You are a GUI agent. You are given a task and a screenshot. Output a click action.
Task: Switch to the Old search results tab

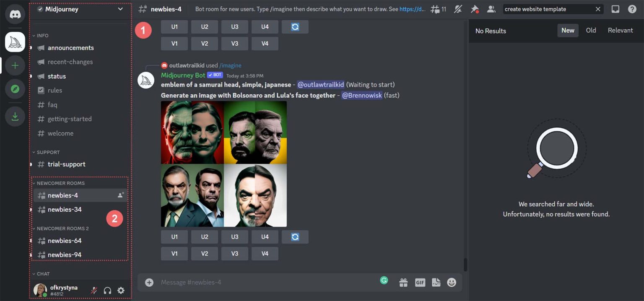click(591, 30)
